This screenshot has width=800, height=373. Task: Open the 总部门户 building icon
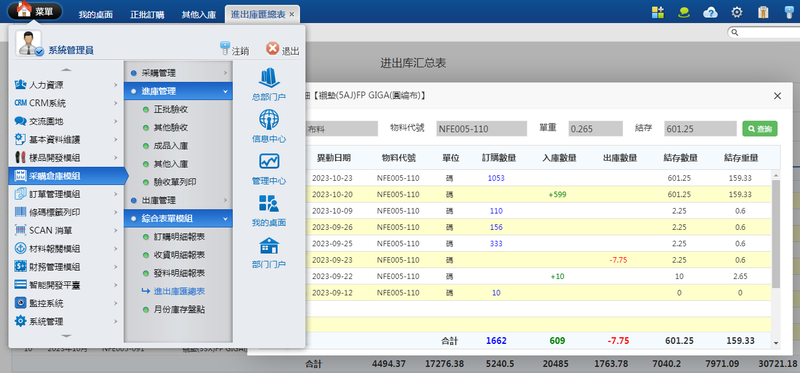click(269, 78)
